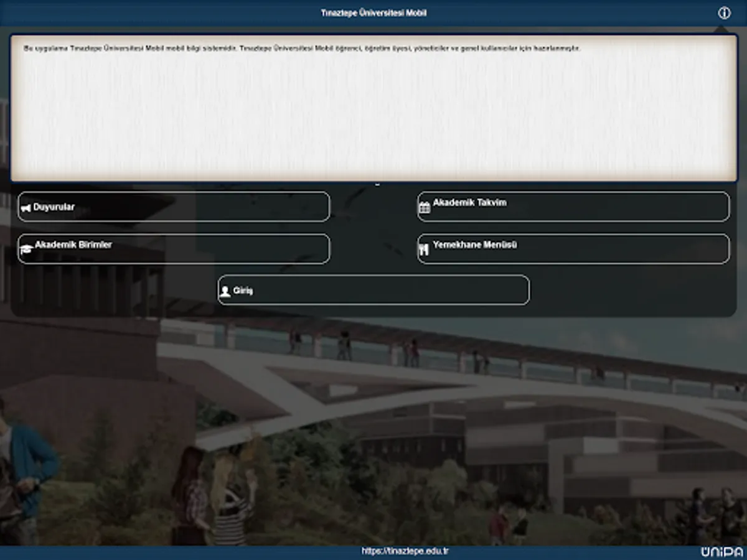Open Akademik Takvim calendar button

pos(573,207)
